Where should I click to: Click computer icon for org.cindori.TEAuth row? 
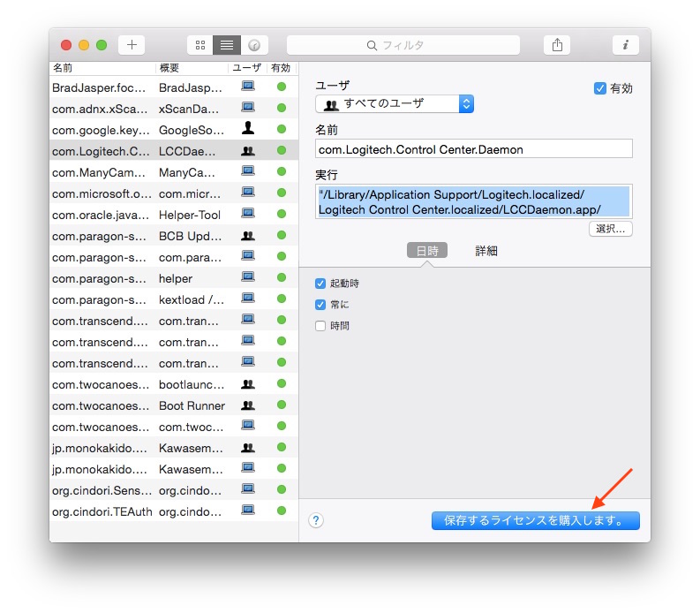pos(248,510)
